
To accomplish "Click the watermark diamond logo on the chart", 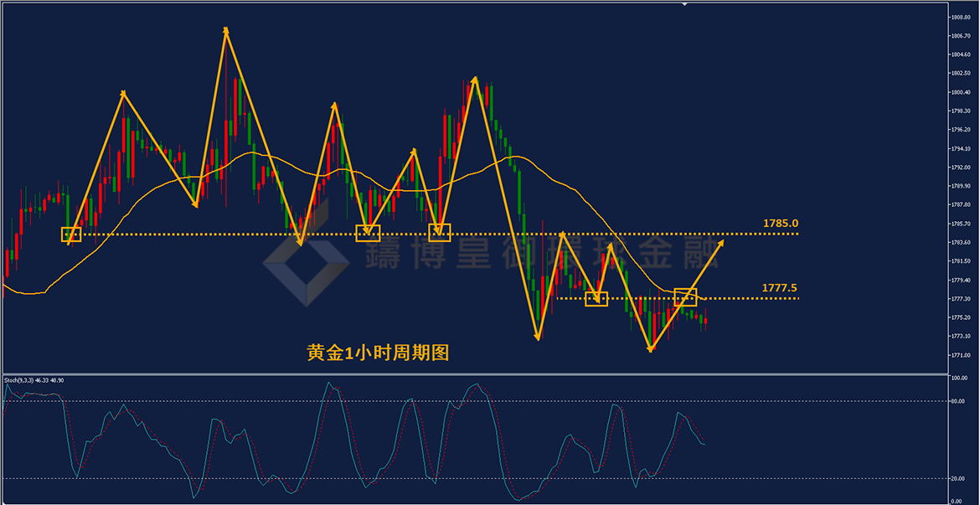I will 306,261.
